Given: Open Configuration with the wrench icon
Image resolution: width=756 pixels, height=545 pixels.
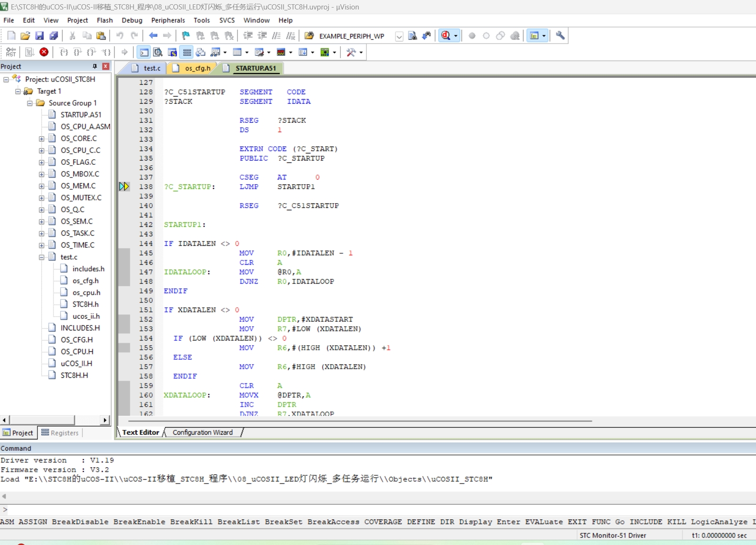Looking at the screenshot, I should pyautogui.click(x=560, y=36).
